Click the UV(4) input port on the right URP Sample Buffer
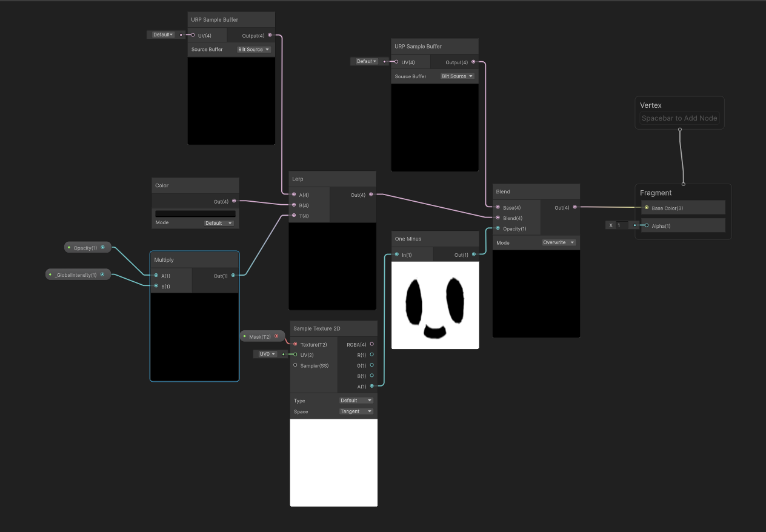 coord(397,62)
